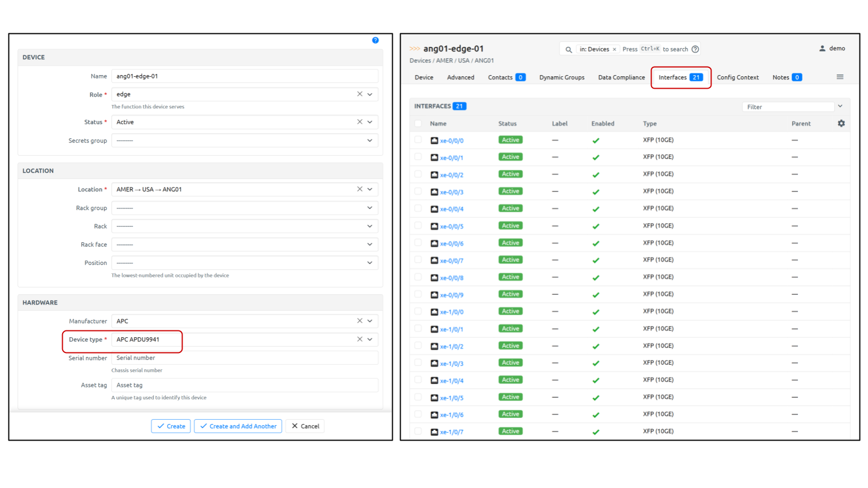Expand the Position dropdown
This screenshot has width=868, height=488.
pos(370,263)
